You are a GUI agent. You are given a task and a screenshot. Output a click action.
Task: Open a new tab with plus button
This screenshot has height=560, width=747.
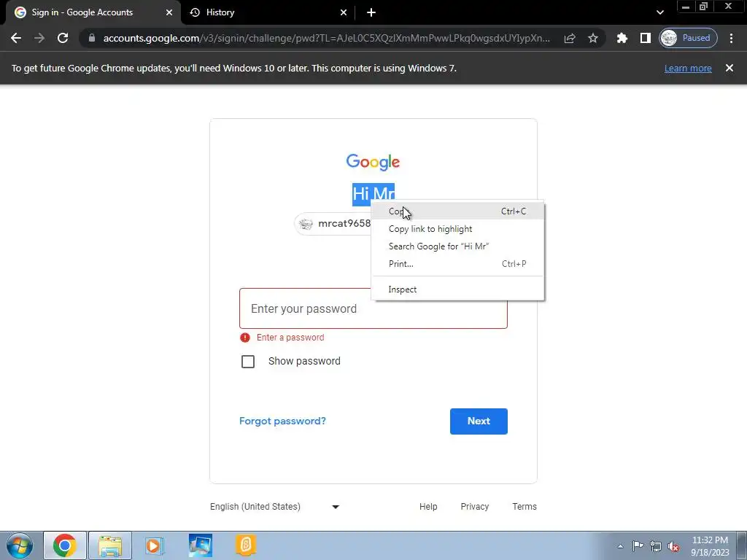[371, 12]
